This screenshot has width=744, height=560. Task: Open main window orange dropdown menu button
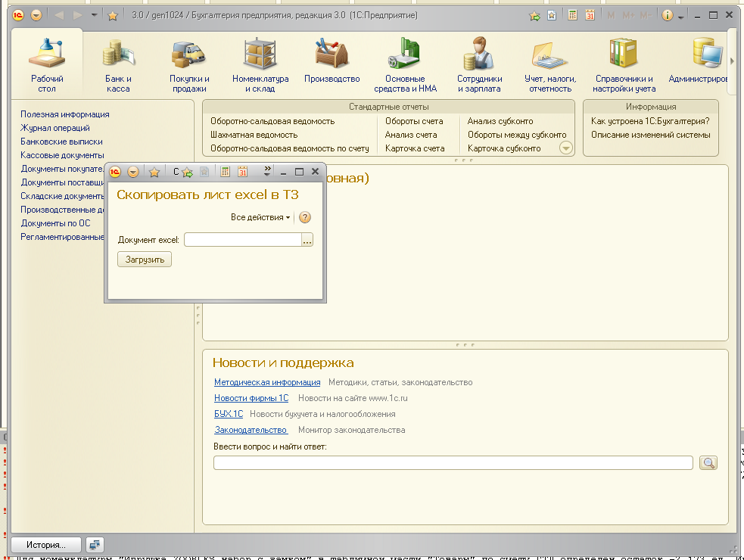pos(36,15)
